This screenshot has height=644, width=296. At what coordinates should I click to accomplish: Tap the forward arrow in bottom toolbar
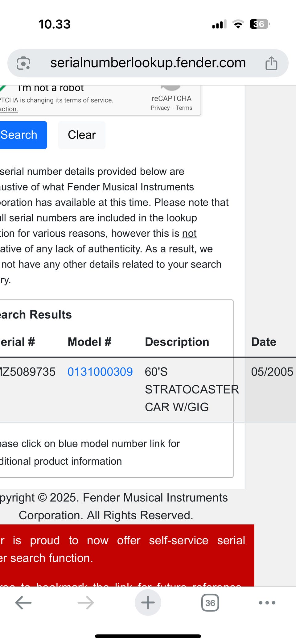(86, 603)
